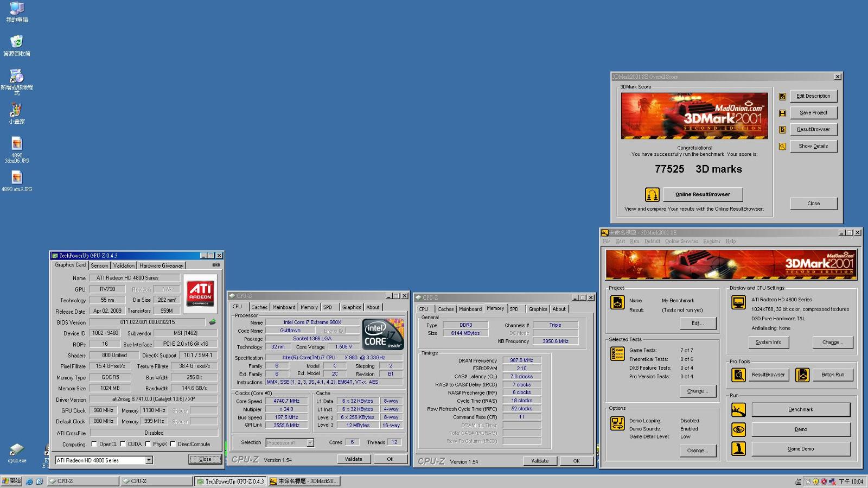Click the Close button in GPU-Z

205,459
